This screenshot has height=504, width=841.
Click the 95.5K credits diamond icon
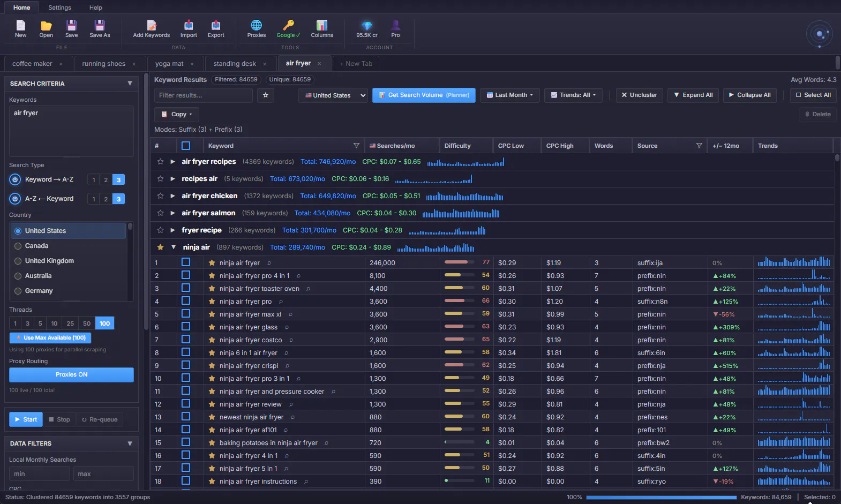[367, 25]
